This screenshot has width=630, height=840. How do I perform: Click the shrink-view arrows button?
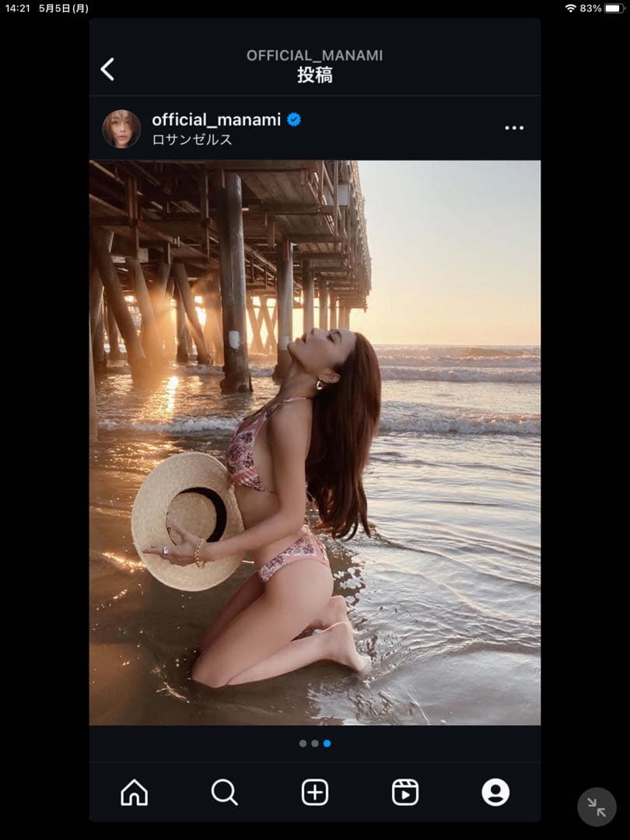[597, 807]
